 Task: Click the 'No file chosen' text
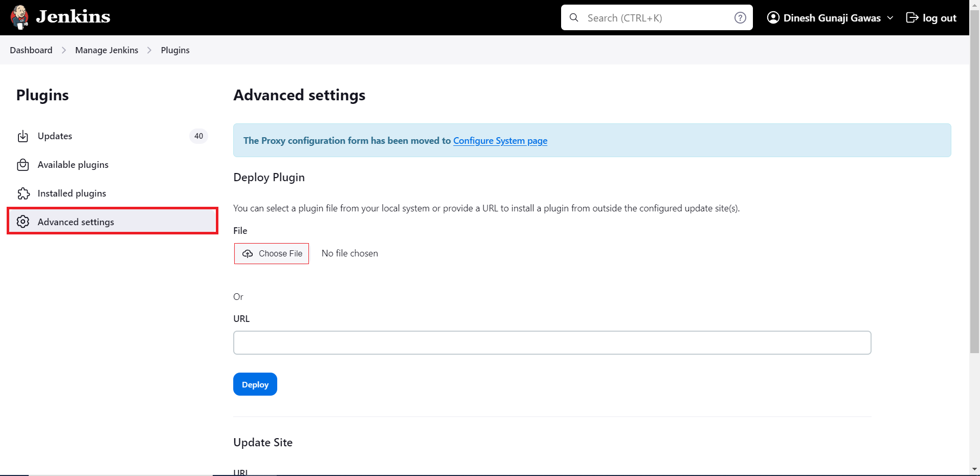tap(350, 253)
